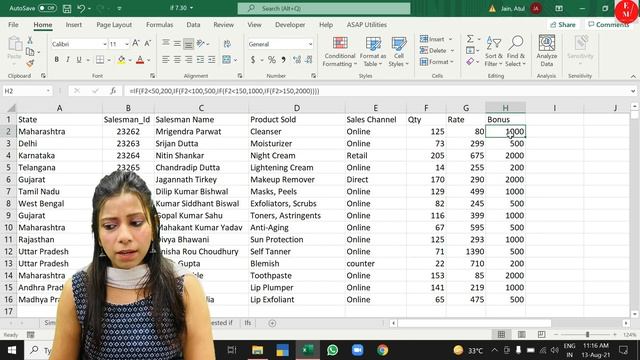The width and height of the screenshot is (640, 360).
Task: Open WhatsApp from the taskbar
Action: [x=333, y=350]
